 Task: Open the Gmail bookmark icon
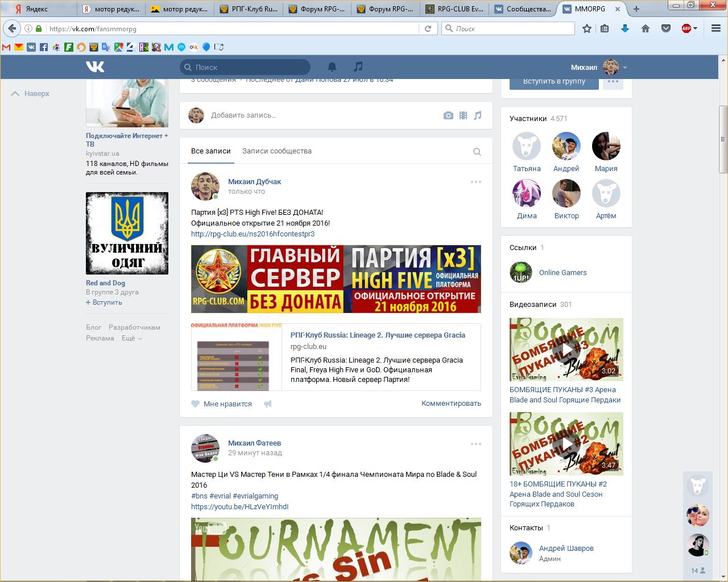click(x=6, y=47)
